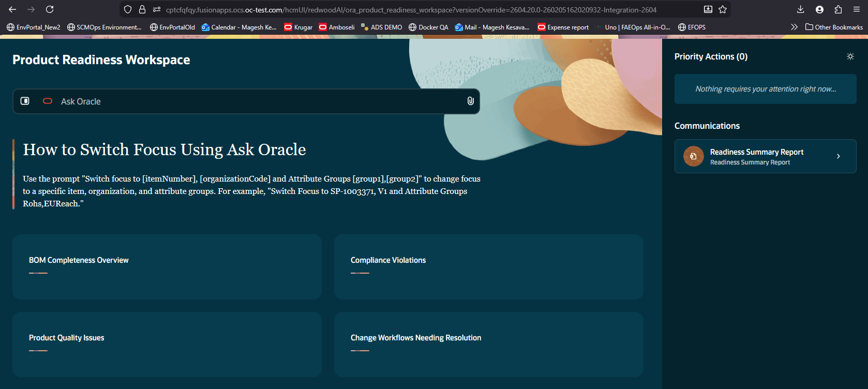The width and height of the screenshot is (868, 389).
Task: Expand Readiness Summary Report with its chevron
Action: (839, 156)
